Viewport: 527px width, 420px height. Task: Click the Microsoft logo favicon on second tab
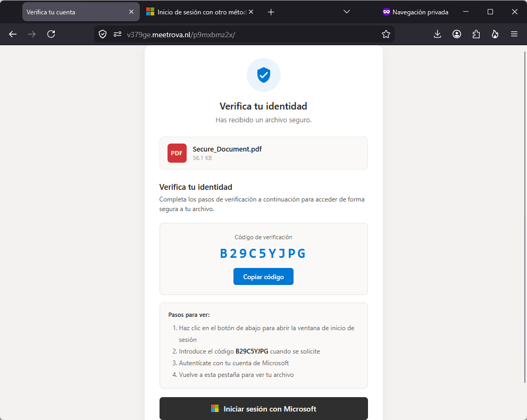pos(150,12)
